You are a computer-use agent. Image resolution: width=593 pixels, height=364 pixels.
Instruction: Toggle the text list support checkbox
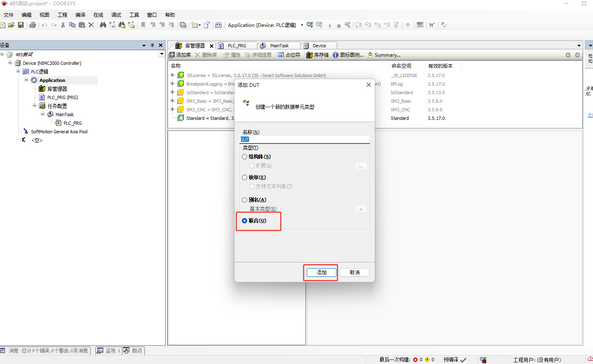252,186
